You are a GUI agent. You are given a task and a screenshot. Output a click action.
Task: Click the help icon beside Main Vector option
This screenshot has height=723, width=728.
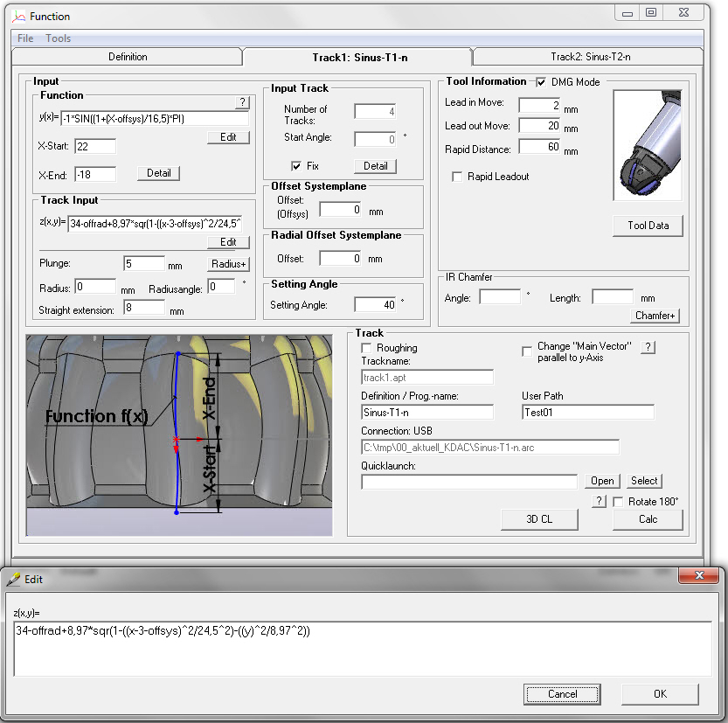[x=648, y=348]
